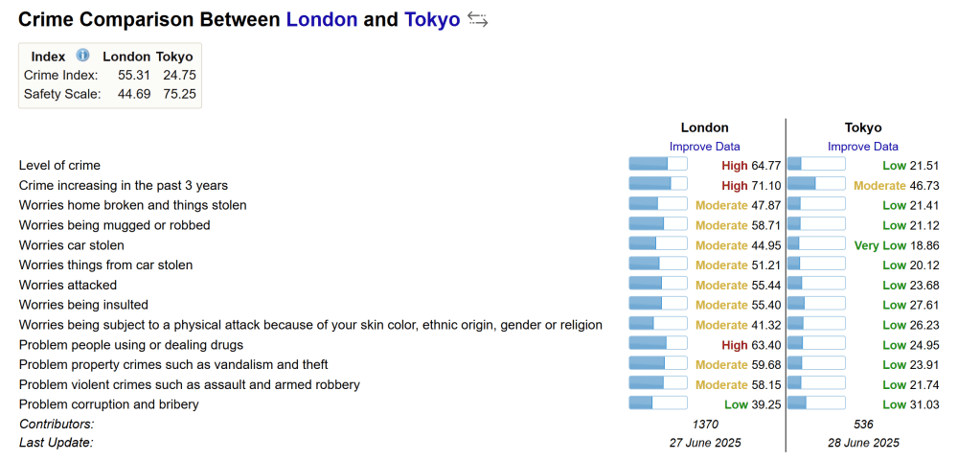The height and width of the screenshot is (460, 980).
Task: Select the Tokyo Safety Scale value 75.25
Action: coord(176,94)
